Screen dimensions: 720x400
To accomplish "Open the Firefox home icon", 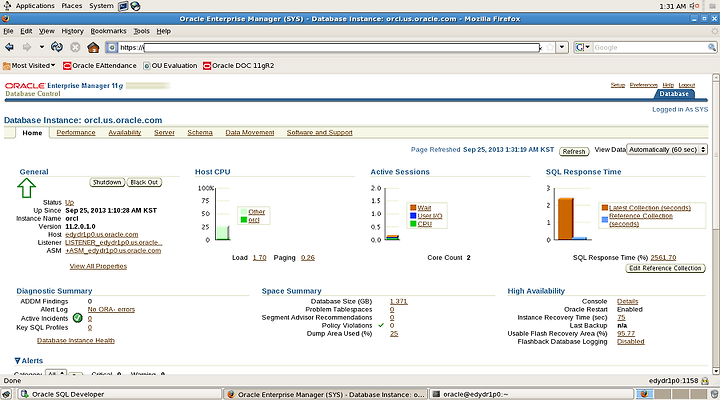I will [x=93, y=47].
